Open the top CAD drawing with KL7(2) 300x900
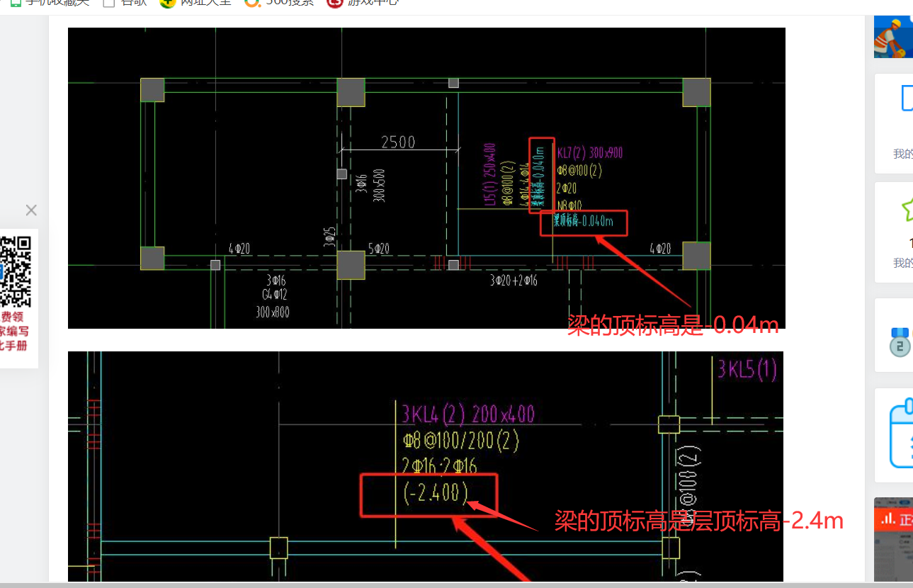This screenshot has height=588, width=913. [426, 178]
